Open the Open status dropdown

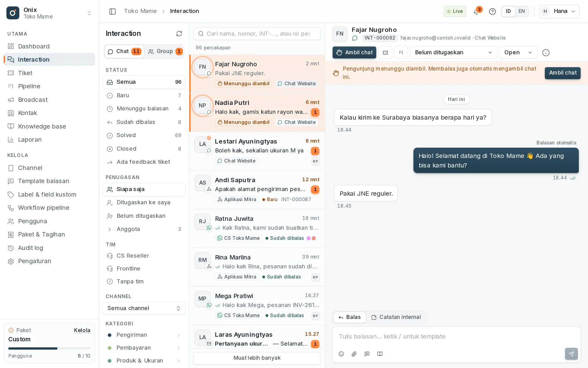click(x=518, y=52)
